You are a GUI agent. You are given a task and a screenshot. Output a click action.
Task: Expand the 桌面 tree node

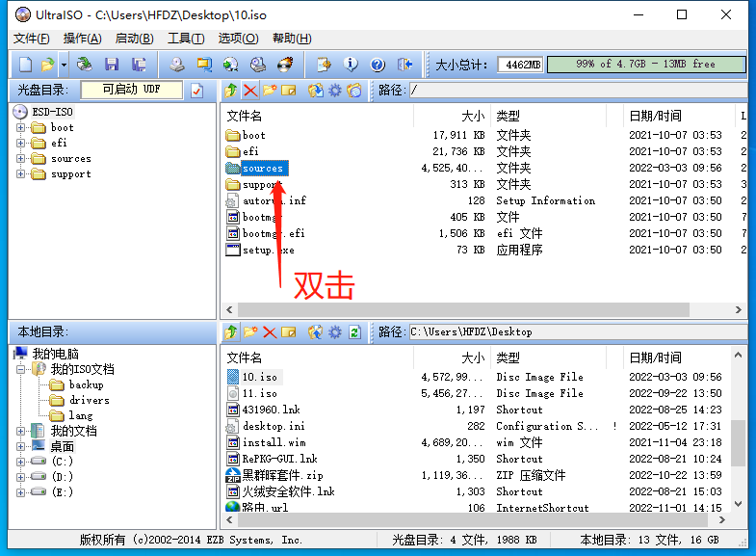coord(20,446)
